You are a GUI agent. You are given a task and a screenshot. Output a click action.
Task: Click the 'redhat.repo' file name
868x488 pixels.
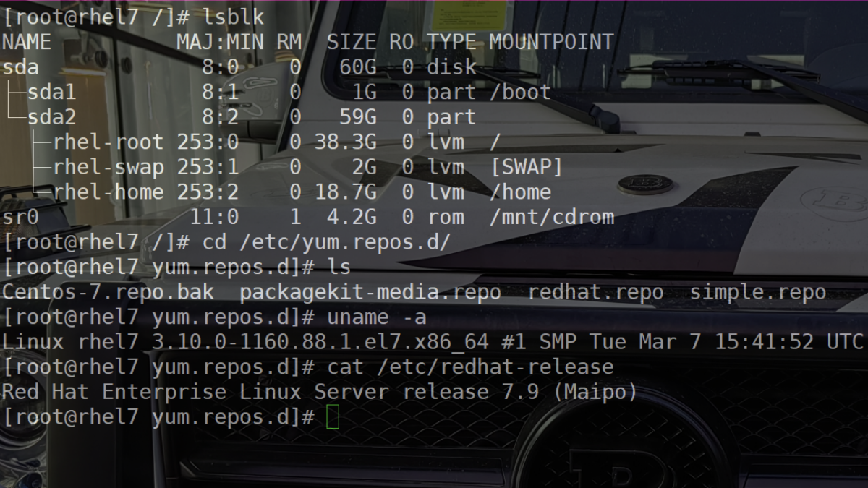[595, 292]
